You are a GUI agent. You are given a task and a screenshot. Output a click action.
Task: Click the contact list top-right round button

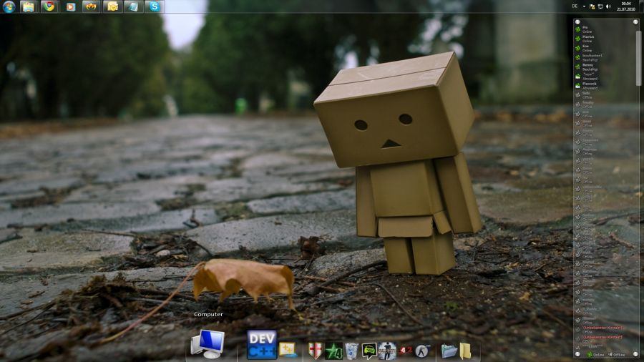coord(636,21)
